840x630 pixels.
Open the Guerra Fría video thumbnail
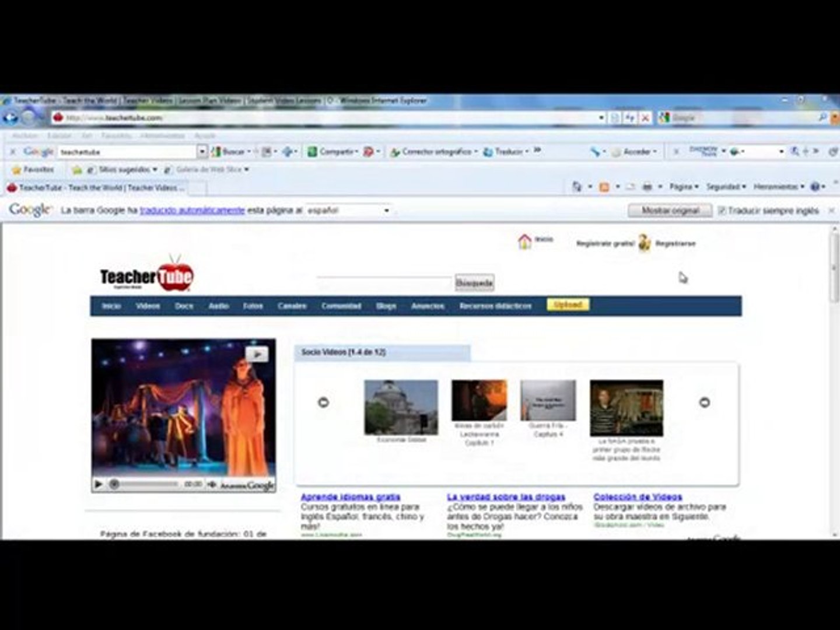click(548, 400)
